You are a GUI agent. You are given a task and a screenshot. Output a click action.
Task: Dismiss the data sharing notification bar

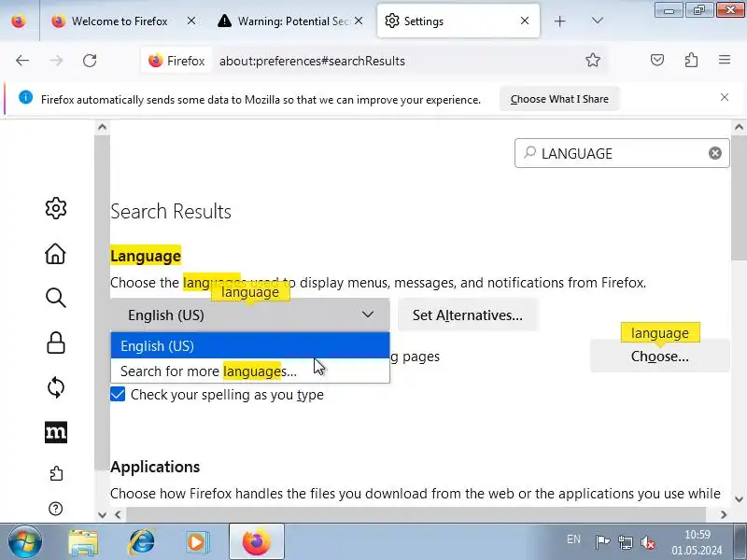point(725,97)
